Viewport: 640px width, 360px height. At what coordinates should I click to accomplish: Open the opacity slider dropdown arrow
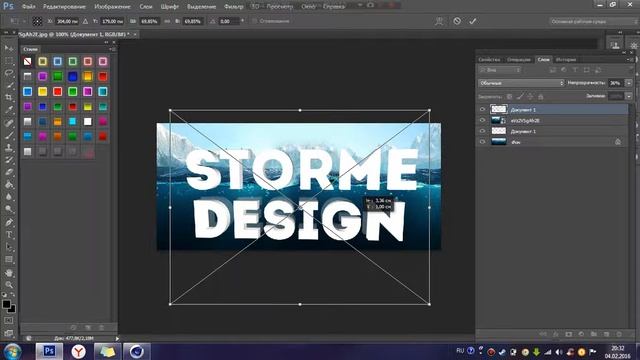(629, 83)
